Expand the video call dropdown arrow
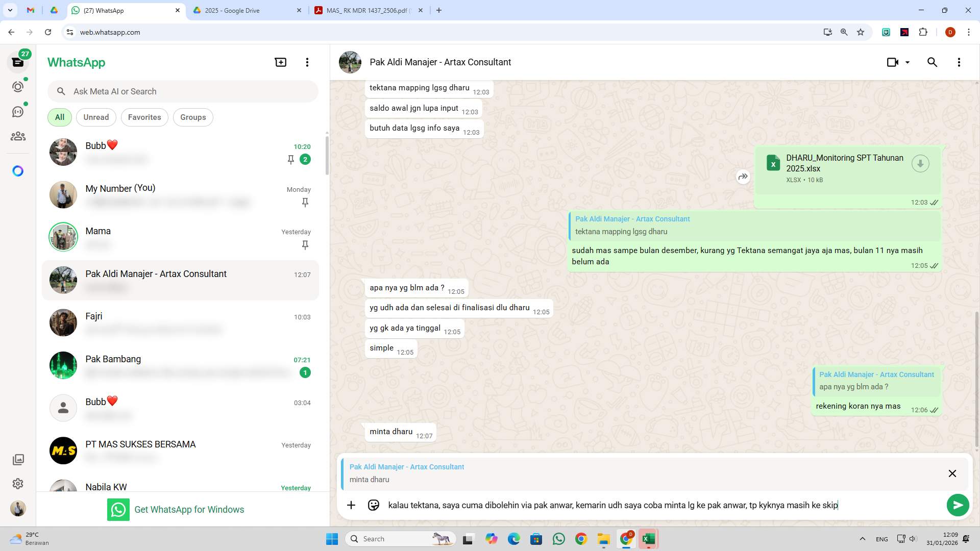980x551 pixels. [x=908, y=62]
